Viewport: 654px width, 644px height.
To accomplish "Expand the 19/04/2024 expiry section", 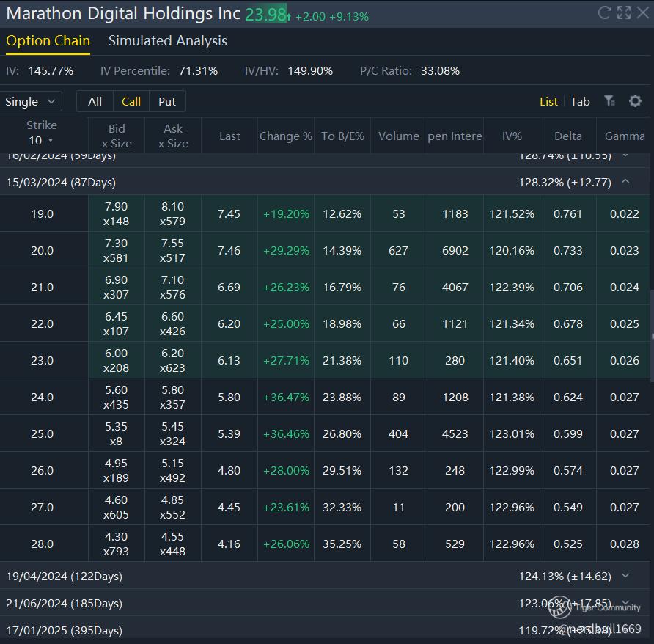I will click(x=625, y=576).
